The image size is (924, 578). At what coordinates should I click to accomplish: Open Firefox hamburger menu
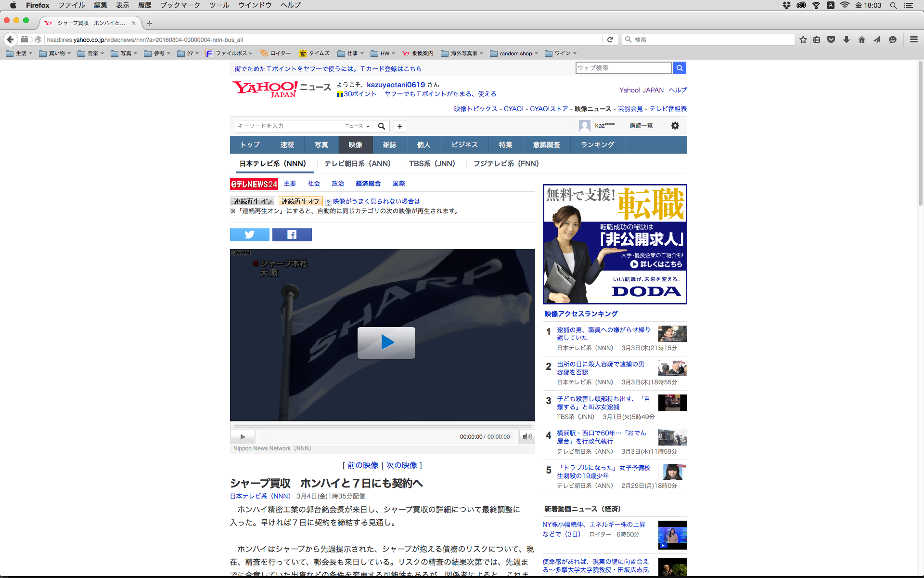click(913, 39)
